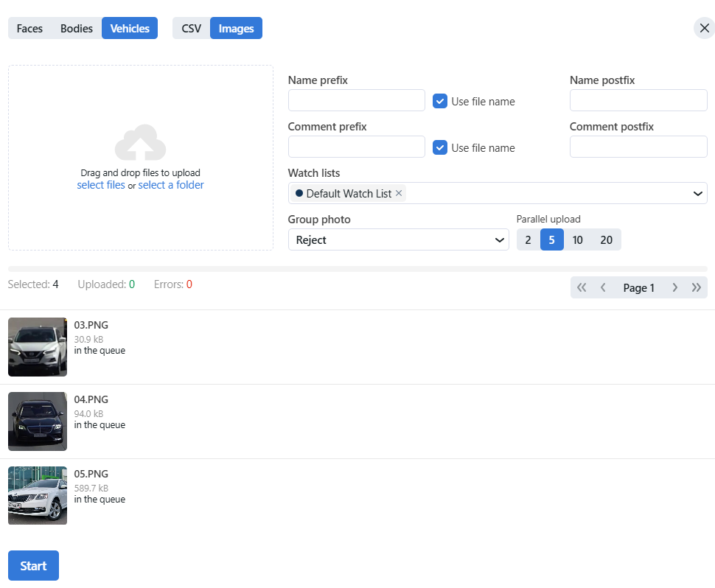The width and height of the screenshot is (715, 588).
Task: Open the Group photo Reject dropdown
Action: pos(398,240)
